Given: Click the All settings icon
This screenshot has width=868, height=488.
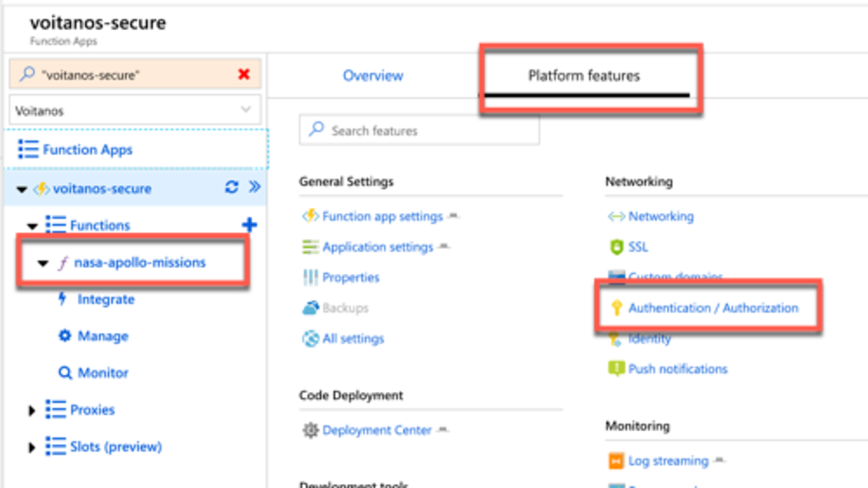Looking at the screenshot, I should 311,338.
